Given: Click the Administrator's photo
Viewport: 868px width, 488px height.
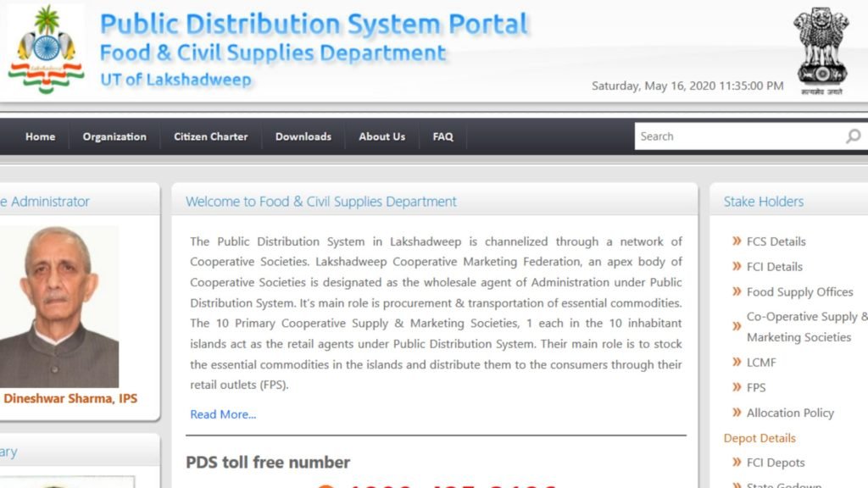Looking at the screenshot, I should click(58, 306).
